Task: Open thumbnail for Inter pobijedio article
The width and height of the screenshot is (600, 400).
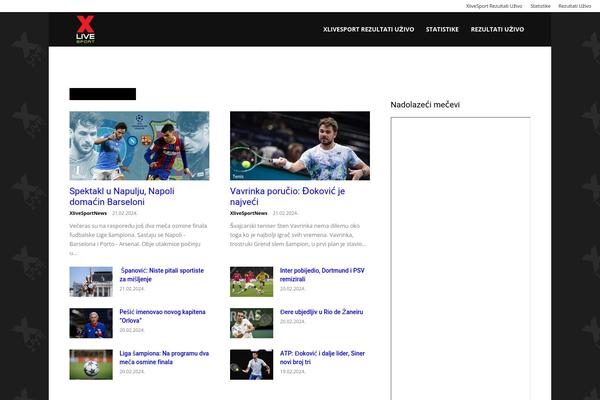Action: pyautogui.click(x=251, y=282)
